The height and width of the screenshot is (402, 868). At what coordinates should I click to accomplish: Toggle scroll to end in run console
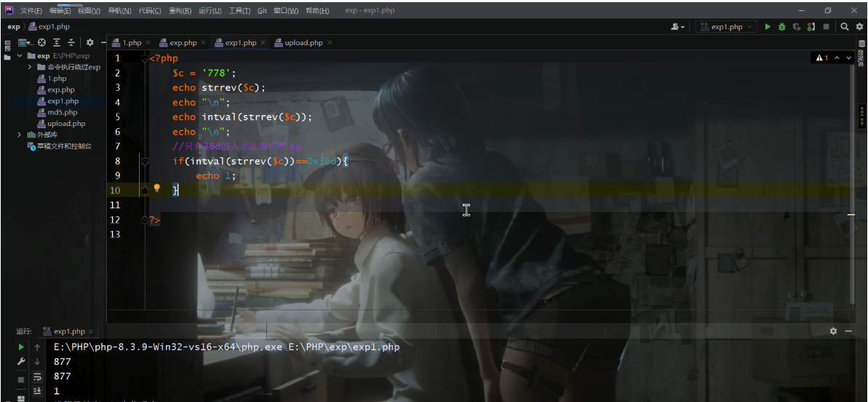point(37,391)
